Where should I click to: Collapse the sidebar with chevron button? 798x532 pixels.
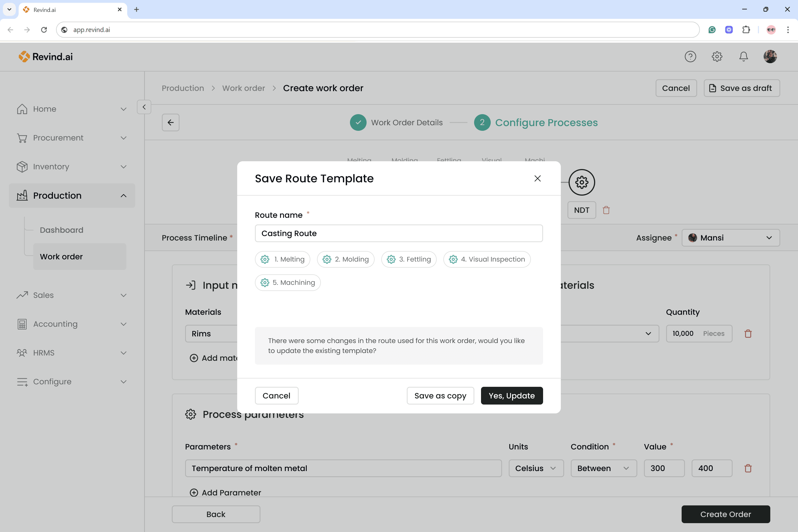pyautogui.click(x=144, y=107)
